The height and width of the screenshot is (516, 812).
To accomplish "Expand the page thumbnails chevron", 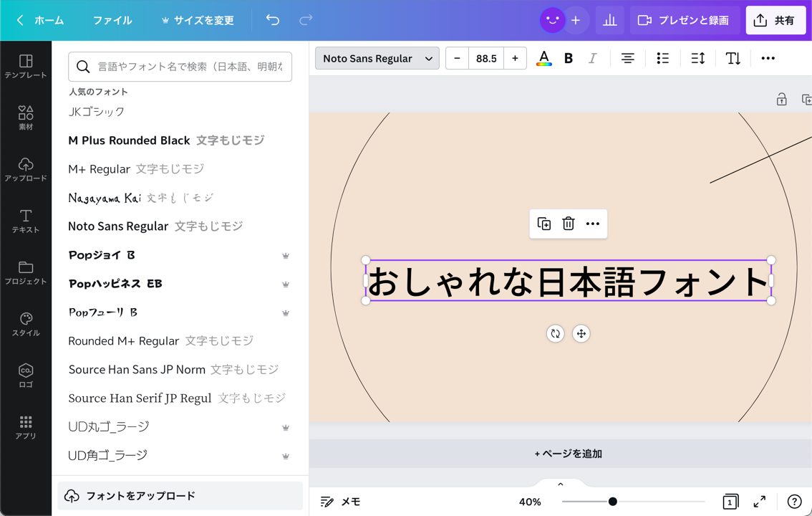I will 561,484.
